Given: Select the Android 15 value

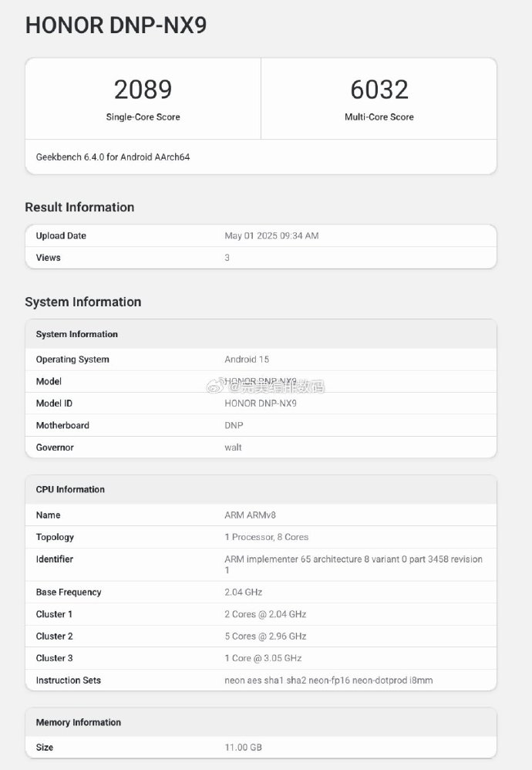Looking at the screenshot, I should (247, 359).
